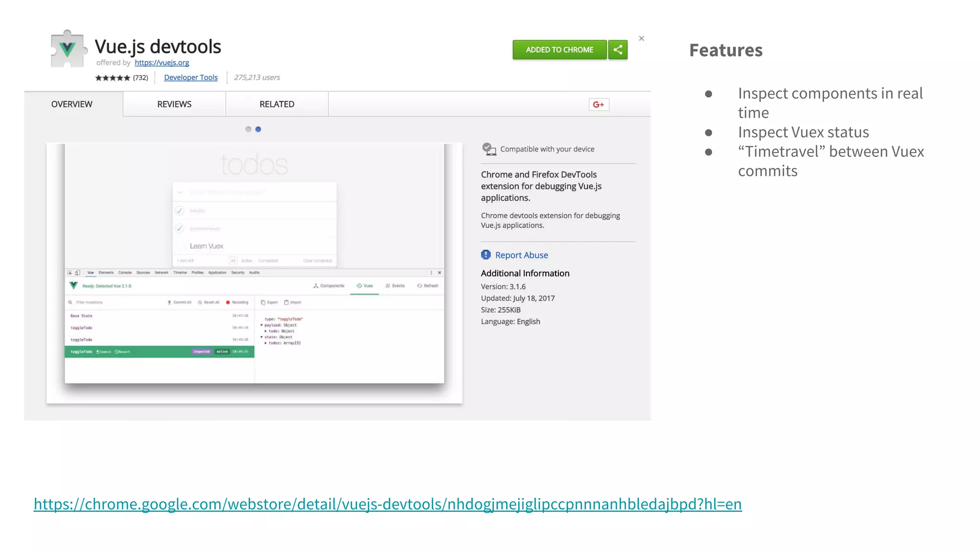This screenshot has height=551, width=980.
Task: Click the five-star rating display
Action: [112, 77]
